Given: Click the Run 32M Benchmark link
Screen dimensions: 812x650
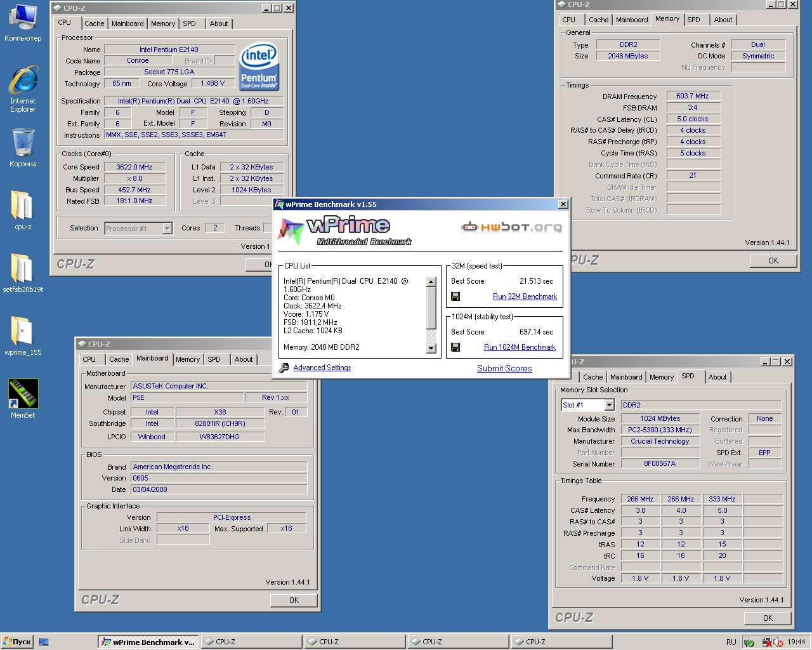Looking at the screenshot, I should point(525,296).
